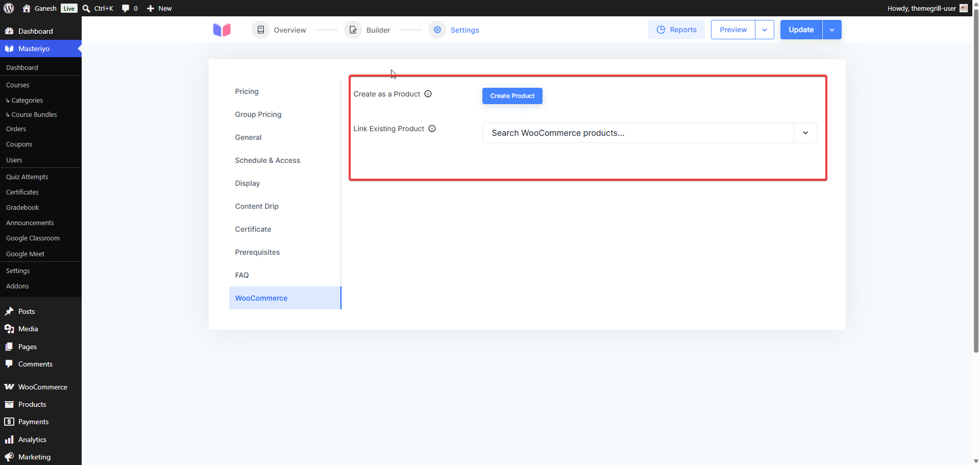Screen dimensions: 980x465
Task: Open the Reports button
Action: 676,30
